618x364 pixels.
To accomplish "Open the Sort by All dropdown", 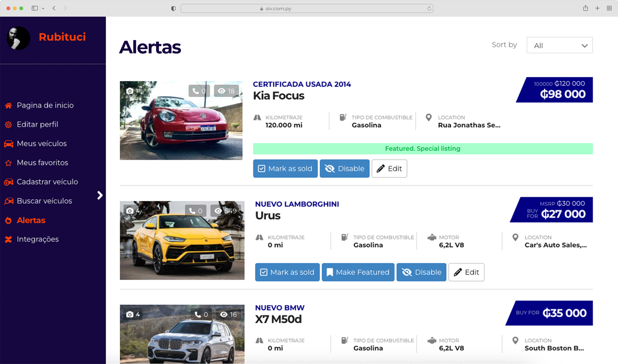I will click(560, 45).
